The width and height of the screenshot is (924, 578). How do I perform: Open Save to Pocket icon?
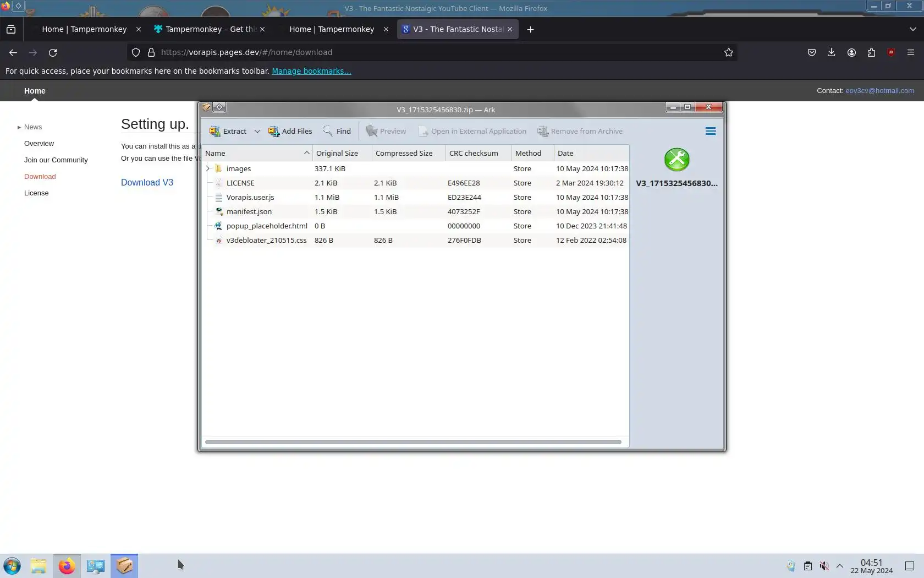812,52
